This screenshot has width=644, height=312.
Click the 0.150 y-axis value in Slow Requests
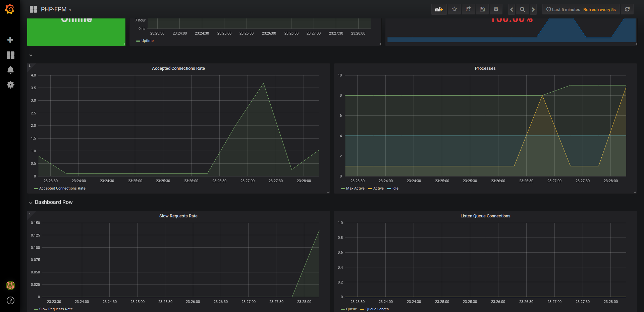click(35, 223)
